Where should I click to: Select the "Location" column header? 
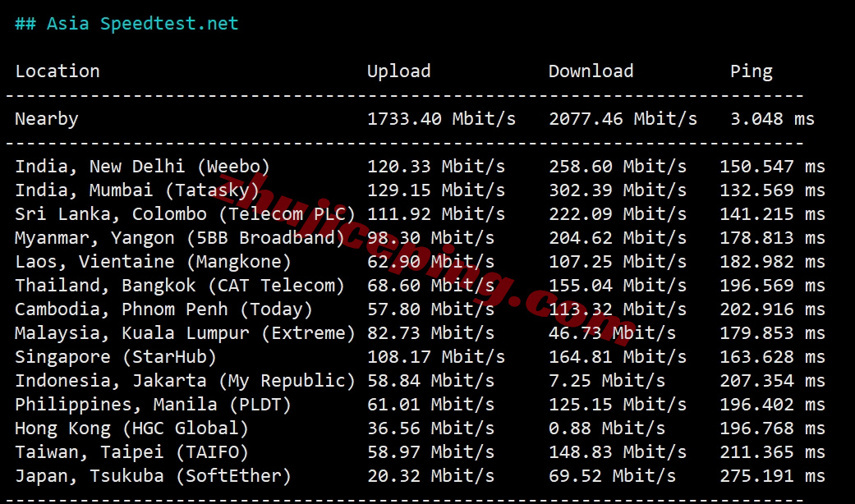57,71
